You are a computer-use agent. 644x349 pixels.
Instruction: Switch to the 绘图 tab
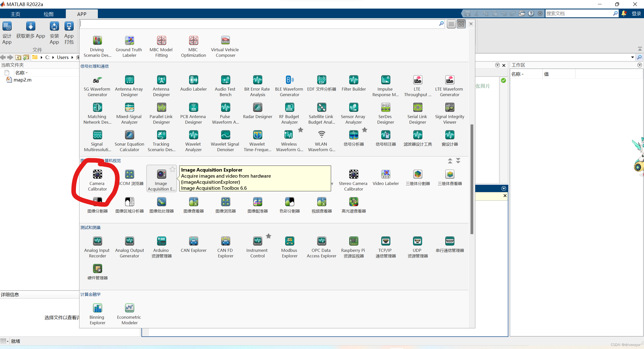pos(48,14)
